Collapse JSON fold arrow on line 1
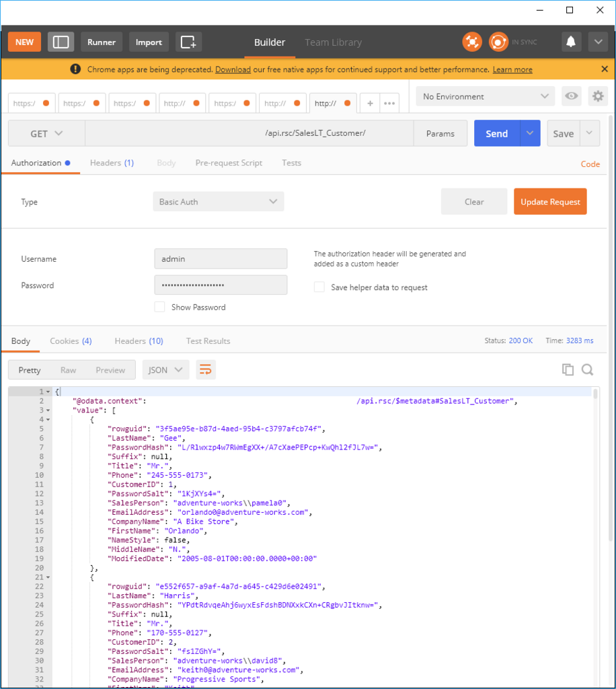Screen dimensions: 616x689 coord(48,392)
